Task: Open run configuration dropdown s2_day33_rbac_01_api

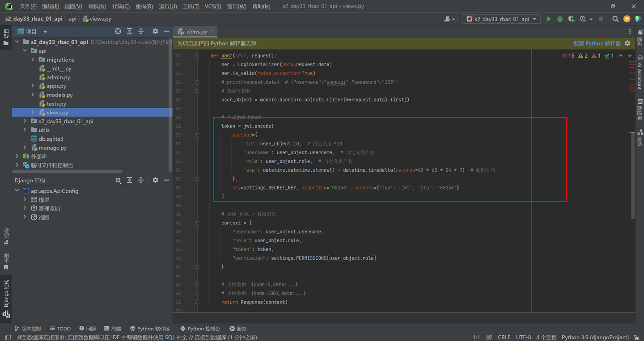Action: [x=501, y=19]
